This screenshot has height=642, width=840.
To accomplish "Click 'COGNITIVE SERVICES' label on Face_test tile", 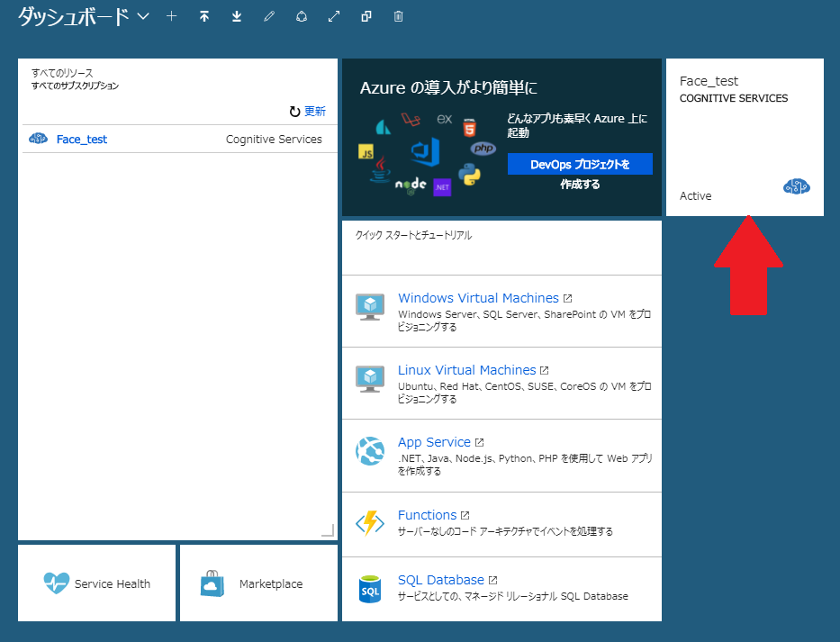I will point(734,98).
